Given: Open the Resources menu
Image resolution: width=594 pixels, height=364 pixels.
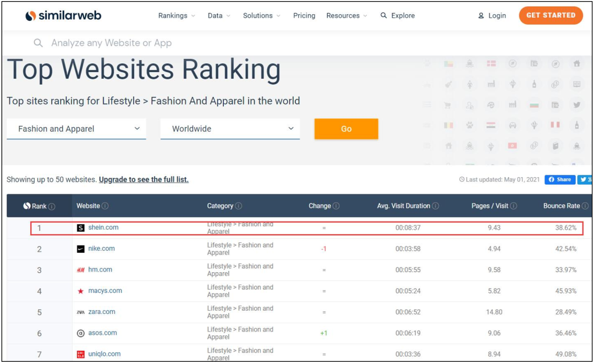Looking at the screenshot, I should point(346,15).
